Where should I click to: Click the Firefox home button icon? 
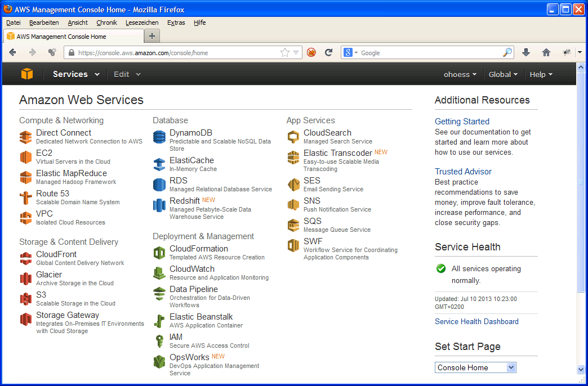[x=546, y=52]
